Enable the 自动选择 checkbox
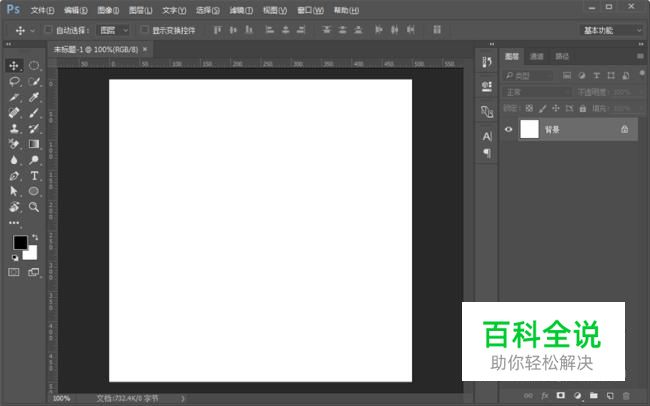 [49, 30]
